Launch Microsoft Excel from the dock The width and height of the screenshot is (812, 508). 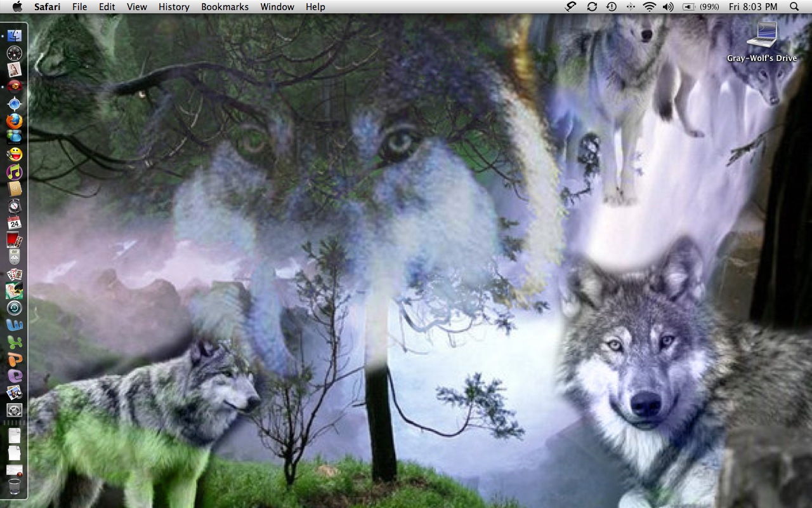tap(15, 342)
